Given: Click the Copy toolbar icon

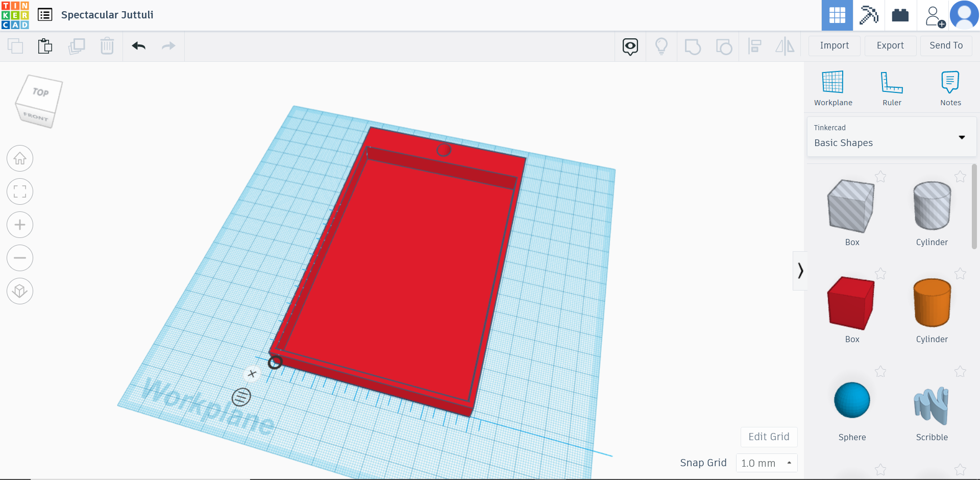Looking at the screenshot, I should coord(15,46).
